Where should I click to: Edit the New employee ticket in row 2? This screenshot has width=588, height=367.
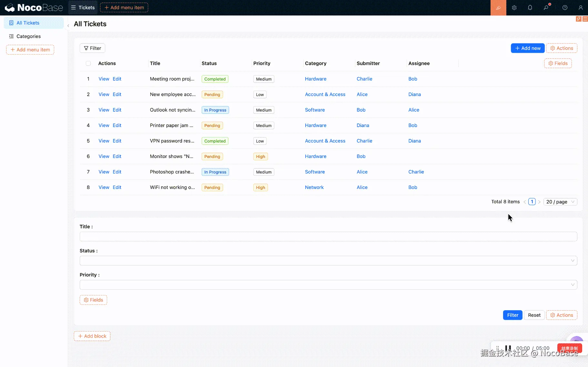tap(117, 94)
